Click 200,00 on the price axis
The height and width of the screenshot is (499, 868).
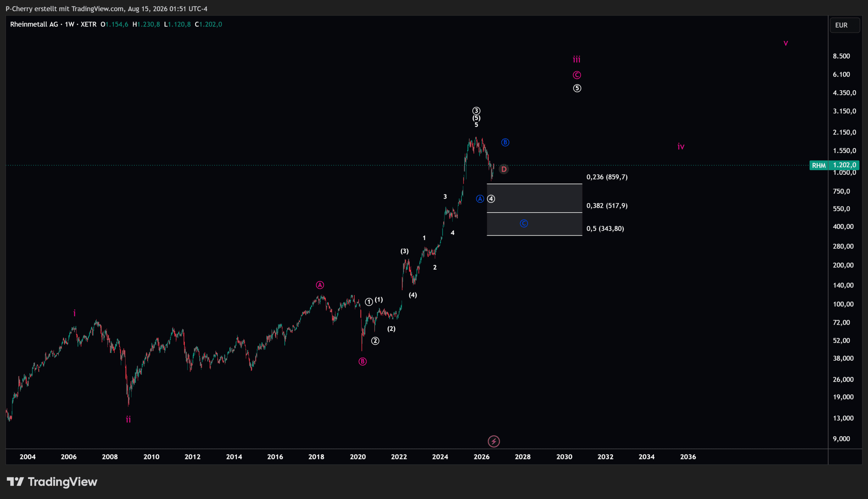pyautogui.click(x=843, y=265)
